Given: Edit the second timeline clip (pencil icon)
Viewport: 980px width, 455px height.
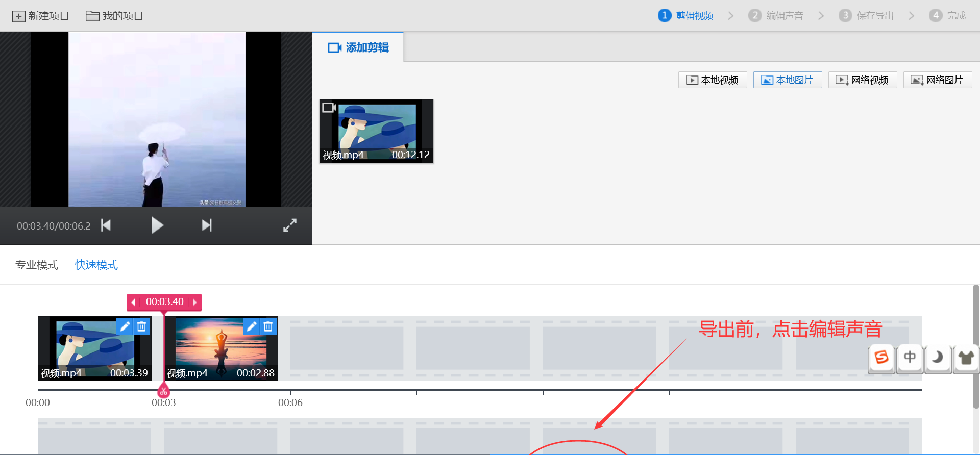Looking at the screenshot, I should (x=251, y=326).
